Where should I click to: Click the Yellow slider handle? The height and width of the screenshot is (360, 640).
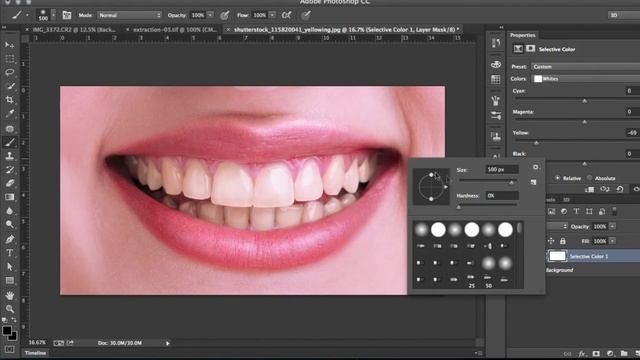point(536,143)
